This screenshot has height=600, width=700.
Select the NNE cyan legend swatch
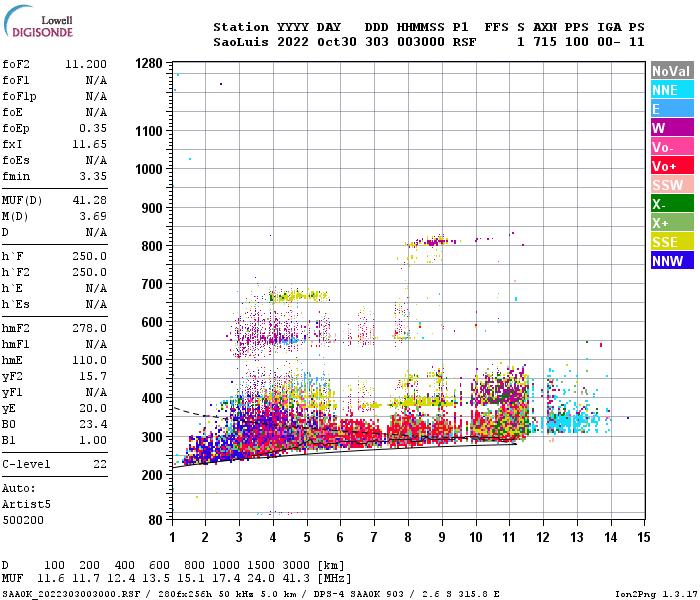(672, 90)
